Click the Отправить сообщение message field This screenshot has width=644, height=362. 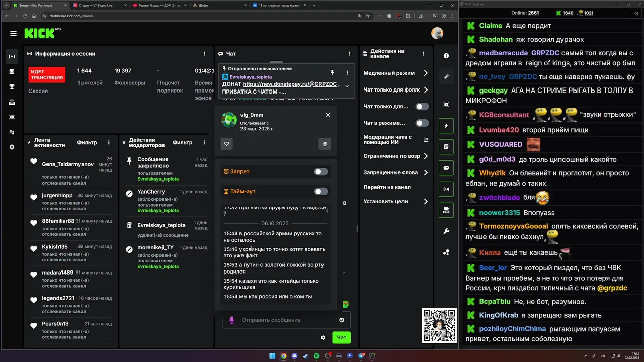286,320
